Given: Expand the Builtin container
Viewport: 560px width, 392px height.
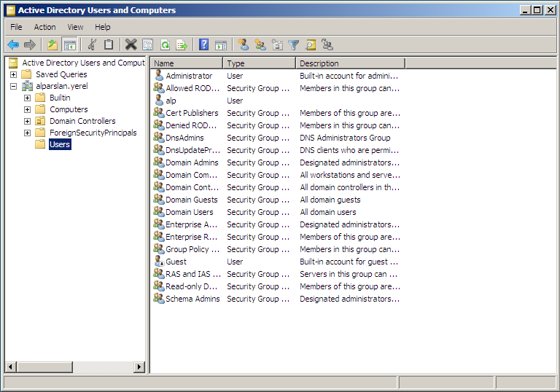Looking at the screenshot, I should click(27, 98).
